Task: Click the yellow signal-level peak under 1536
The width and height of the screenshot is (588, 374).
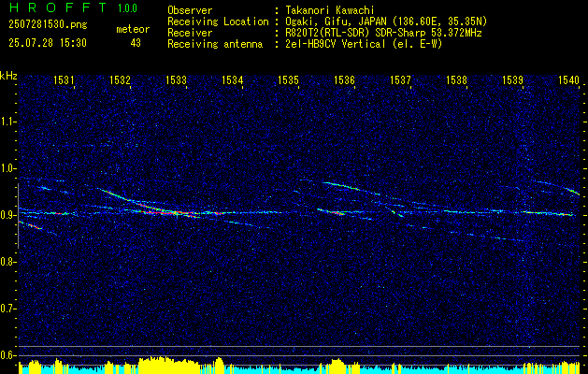Action: tap(336, 366)
